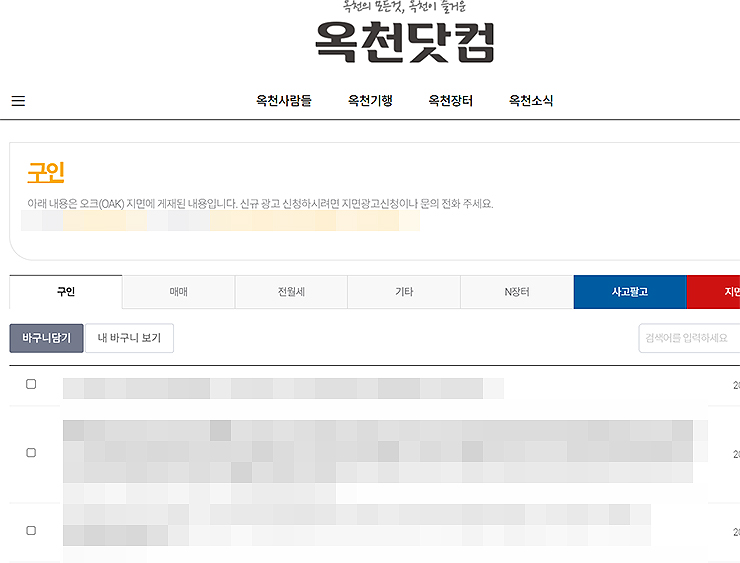The height and width of the screenshot is (563, 740).
Task: Switch to the 전월세 tab
Action: click(291, 292)
